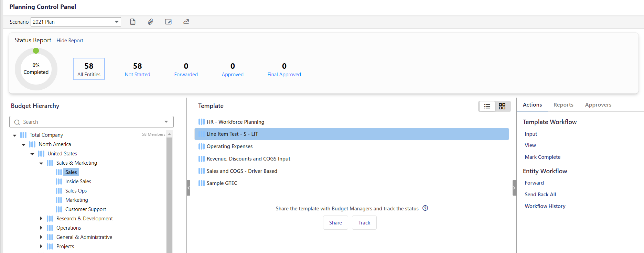Image resolution: width=644 pixels, height=253 pixels.
Task: Open the Scenario 2021 Plan dropdown
Action: pos(117,22)
